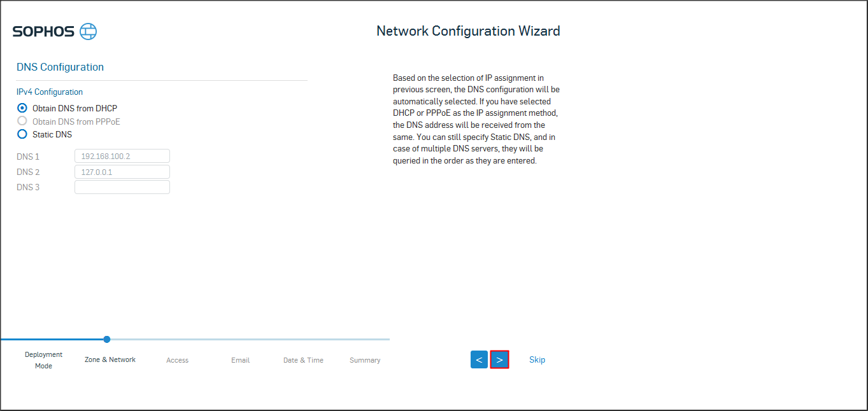Choose Obtain DNS from PPPoE radio button

(22, 121)
